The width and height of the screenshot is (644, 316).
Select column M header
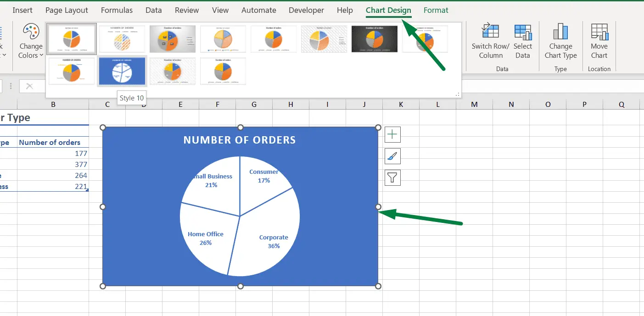tap(474, 105)
